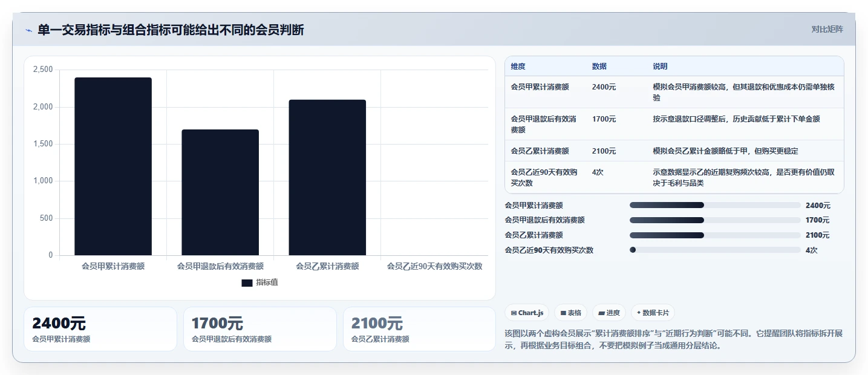Click the 2,000 y-axis tick label
This screenshot has width=868, height=375.
tap(43, 107)
